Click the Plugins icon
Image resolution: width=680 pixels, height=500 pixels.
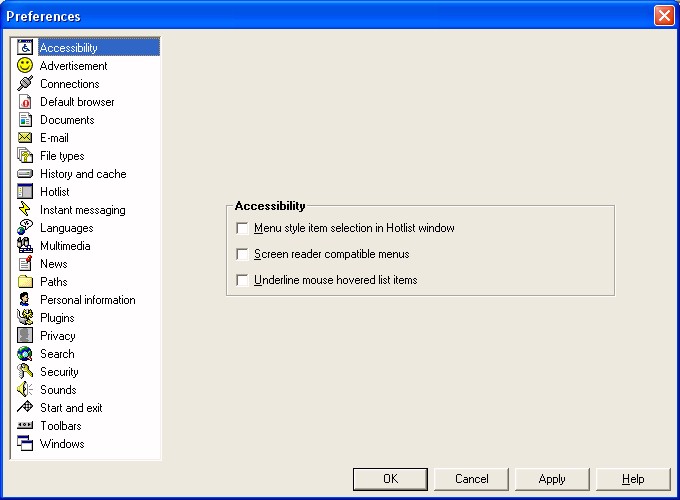25,317
